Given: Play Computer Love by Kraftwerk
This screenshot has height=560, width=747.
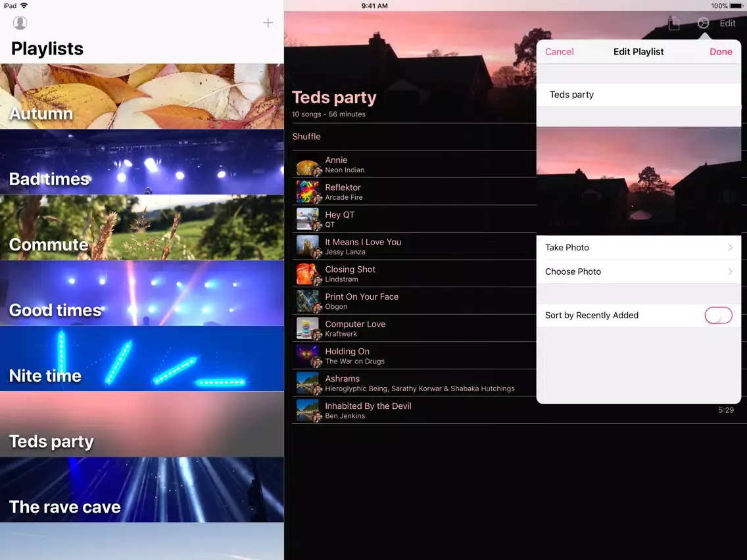Looking at the screenshot, I should click(x=414, y=329).
